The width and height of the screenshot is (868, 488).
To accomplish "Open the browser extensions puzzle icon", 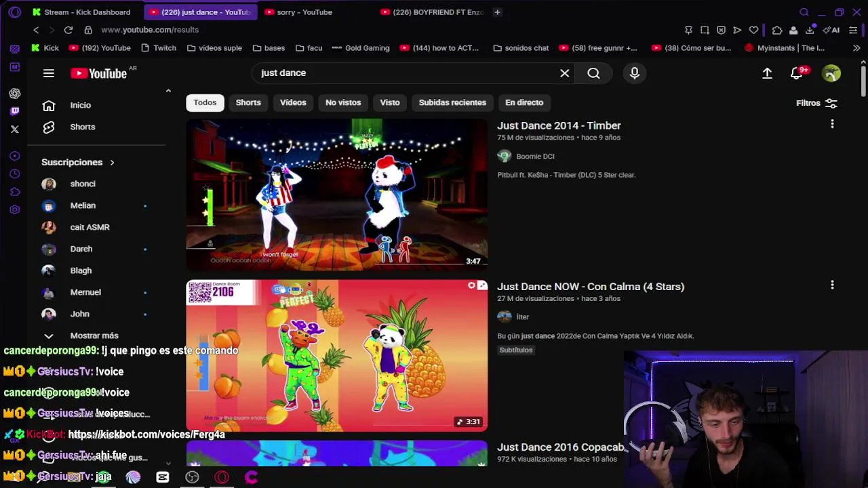I will [x=777, y=30].
